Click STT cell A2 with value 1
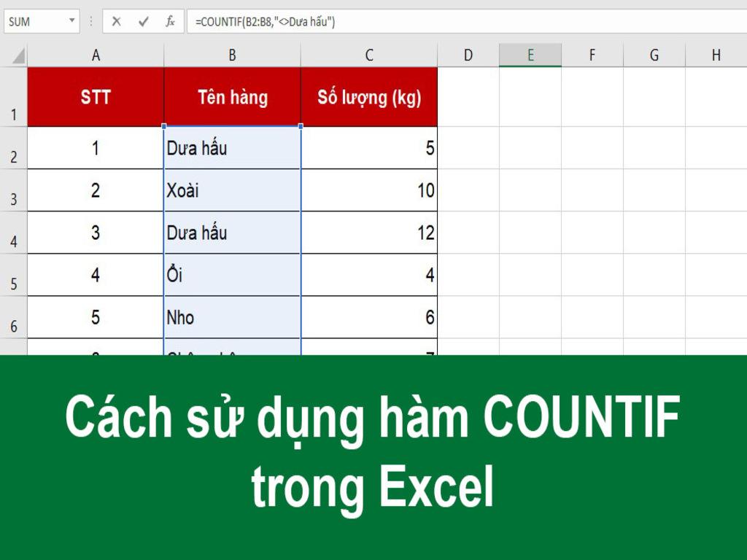Screen dimensions: 747x560 (96, 147)
